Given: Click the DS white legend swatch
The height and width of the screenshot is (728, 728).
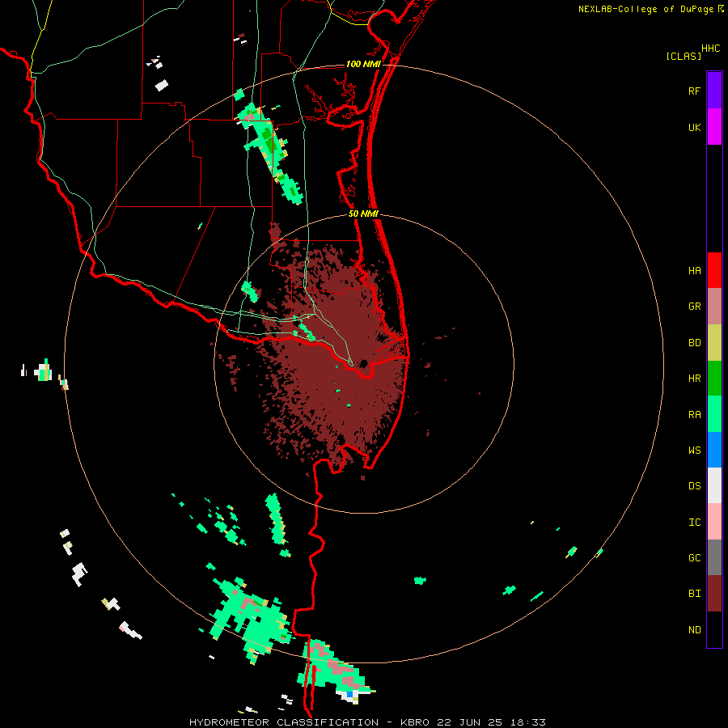Looking at the screenshot, I should tap(714, 485).
